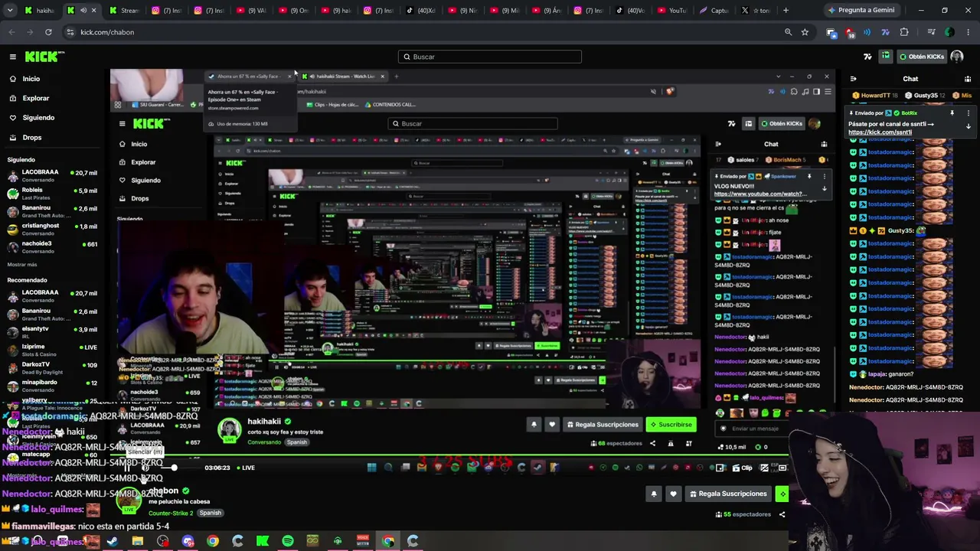Open the Robleis channel in the sidebar

click(x=52, y=194)
